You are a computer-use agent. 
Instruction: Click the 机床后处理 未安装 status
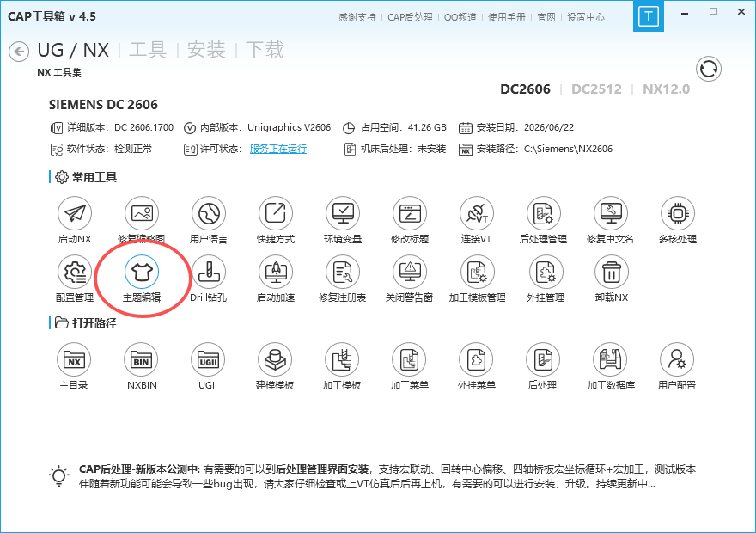(x=431, y=149)
